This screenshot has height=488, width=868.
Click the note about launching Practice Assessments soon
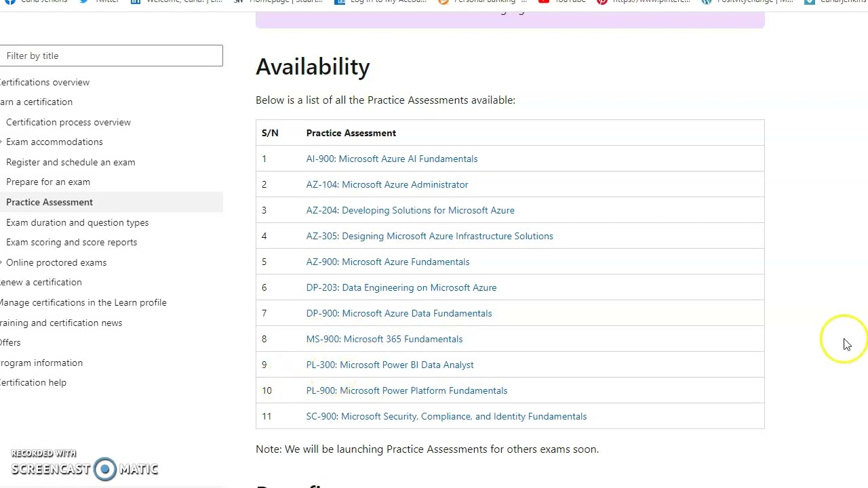[427, 449]
